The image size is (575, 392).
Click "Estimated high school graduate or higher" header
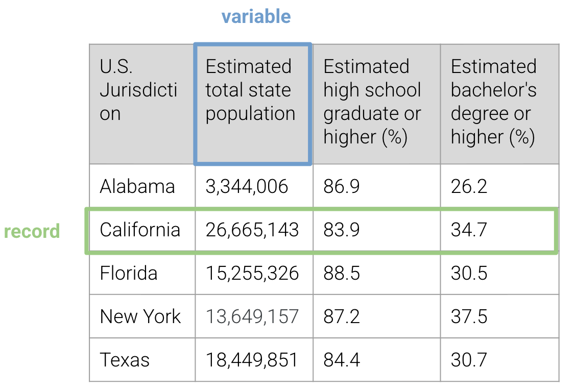tap(372, 102)
